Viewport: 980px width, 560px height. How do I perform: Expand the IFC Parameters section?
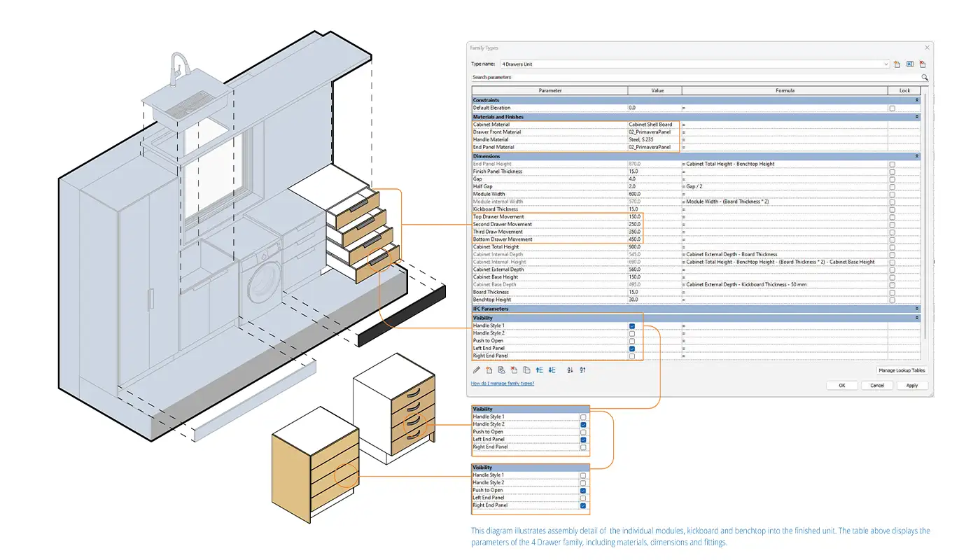click(x=917, y=309)
